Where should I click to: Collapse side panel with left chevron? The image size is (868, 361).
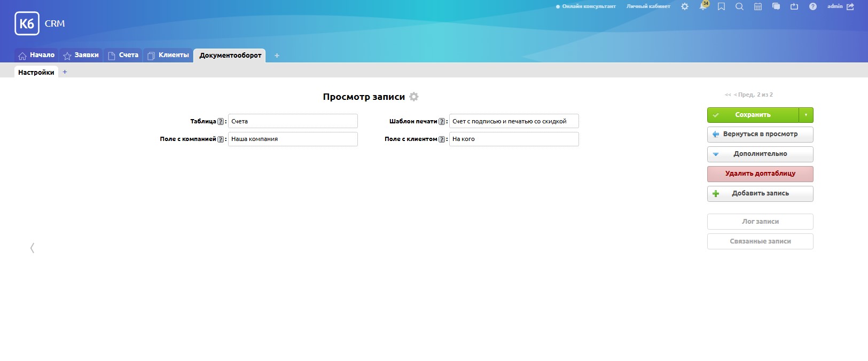[x=33, y=248]
